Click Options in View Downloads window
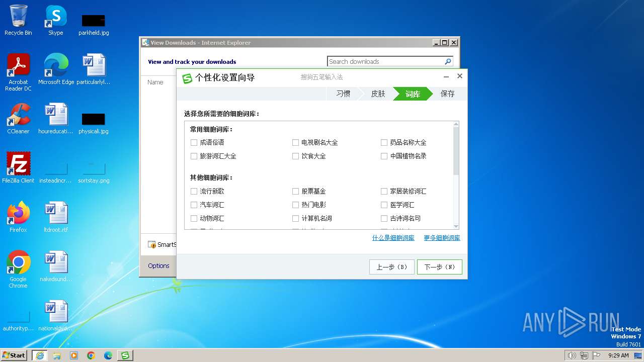644x362 pixels. 158,265
